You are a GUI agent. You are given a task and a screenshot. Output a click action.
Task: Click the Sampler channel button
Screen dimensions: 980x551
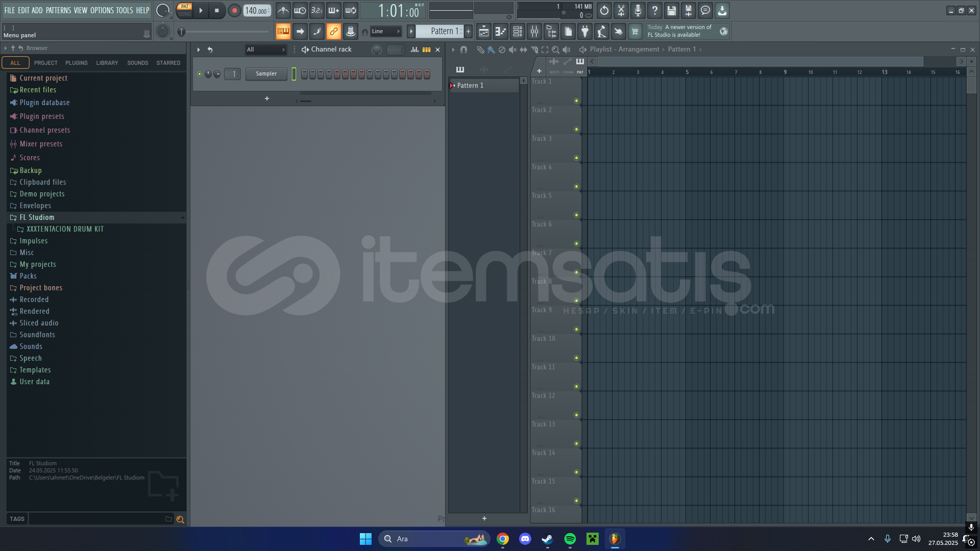click(266, 74)
